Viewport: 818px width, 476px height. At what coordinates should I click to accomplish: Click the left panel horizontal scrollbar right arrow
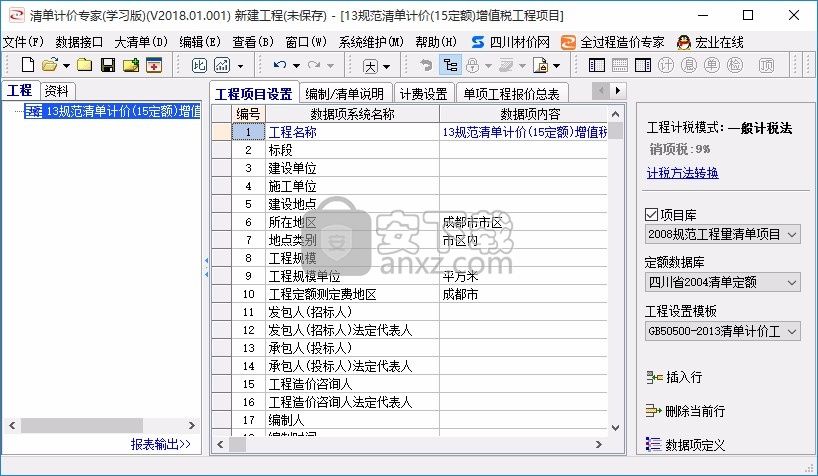pos(191,425)
